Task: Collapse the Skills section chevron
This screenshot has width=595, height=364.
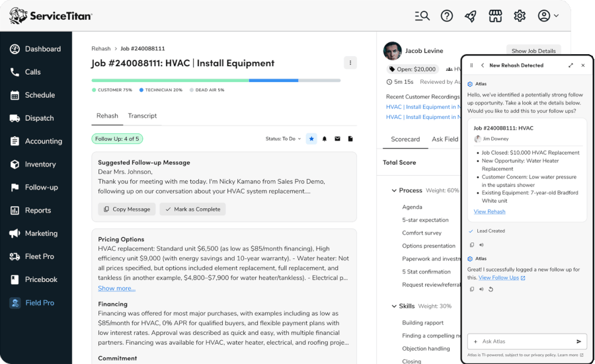Action: click(394, 306)
